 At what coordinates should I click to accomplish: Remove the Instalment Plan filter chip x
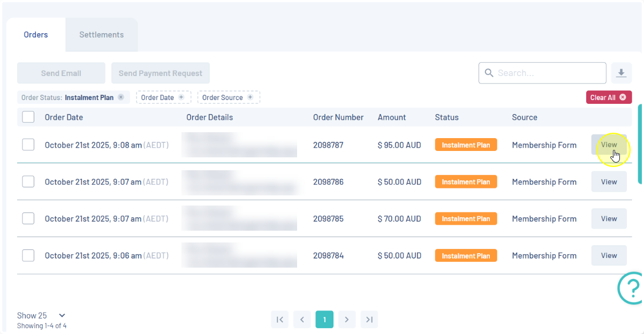121,97
